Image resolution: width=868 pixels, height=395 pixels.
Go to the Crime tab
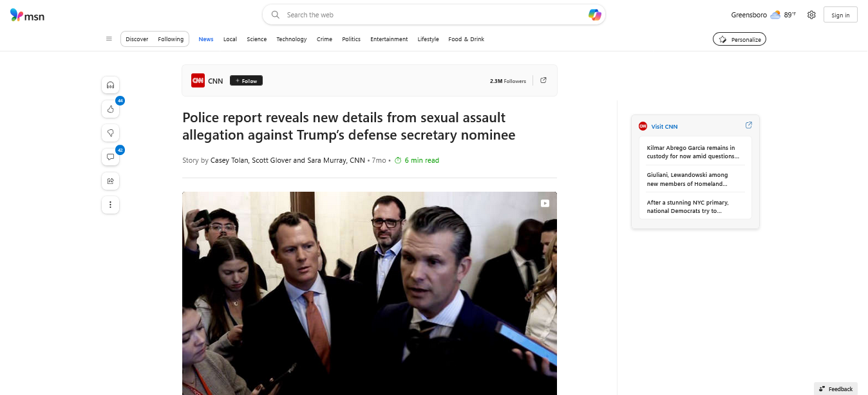pyautogui.click(x=325, y=39)
